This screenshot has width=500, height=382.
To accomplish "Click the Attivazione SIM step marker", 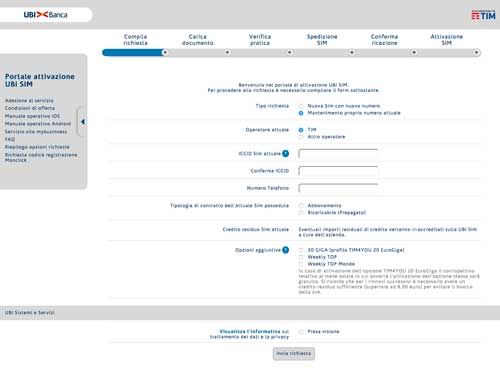I will coord(476,52).
